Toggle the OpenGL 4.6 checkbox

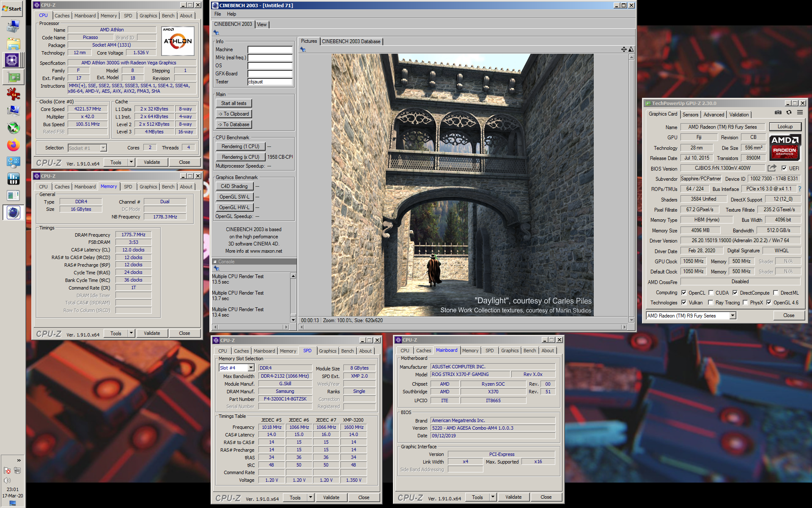click(x=769, y=302)
